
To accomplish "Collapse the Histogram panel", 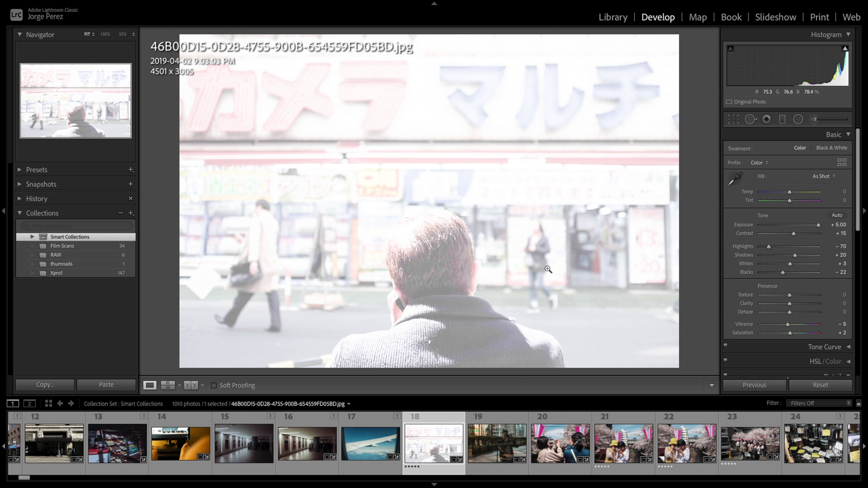I will [848, 34].
